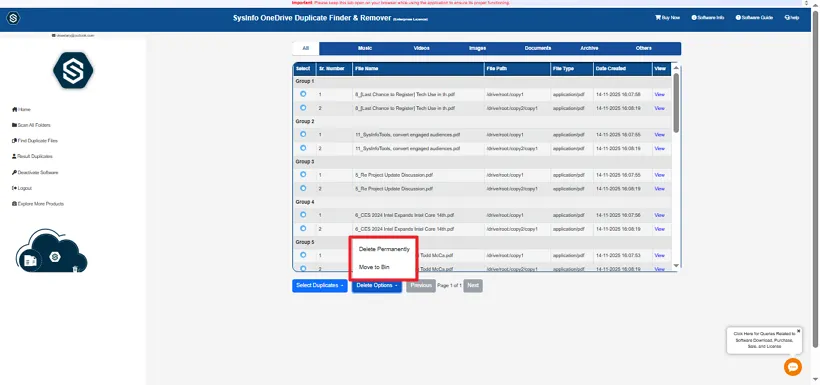Viewport: 820px width, 385px height.
Task: Select Group 4 row 1 radio button
Action: coord(303,214)
